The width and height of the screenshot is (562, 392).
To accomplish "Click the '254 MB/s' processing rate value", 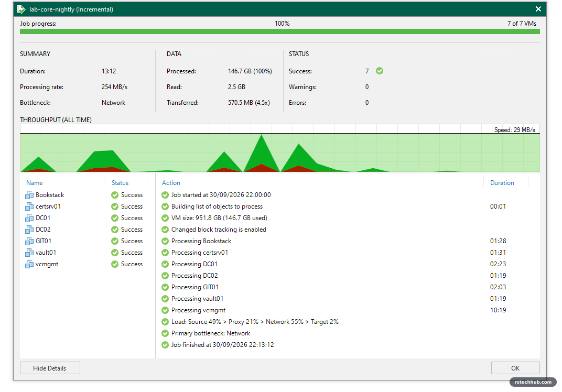I will [x=114, y=87].
